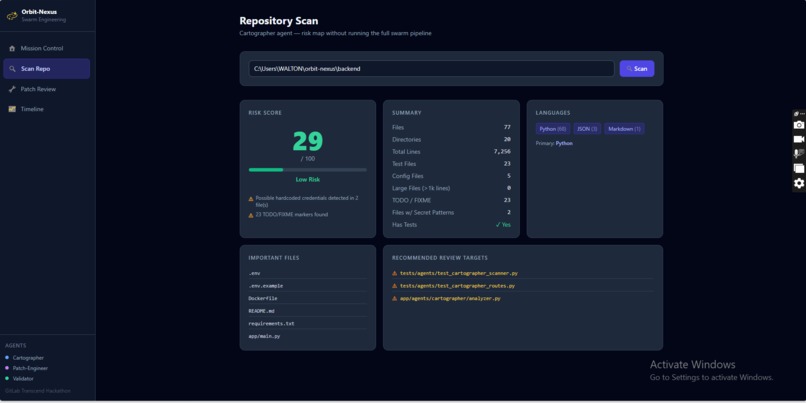Click the Mission Control home icon
This screenshot has height=403, width=806.
[x=12, y=48]
